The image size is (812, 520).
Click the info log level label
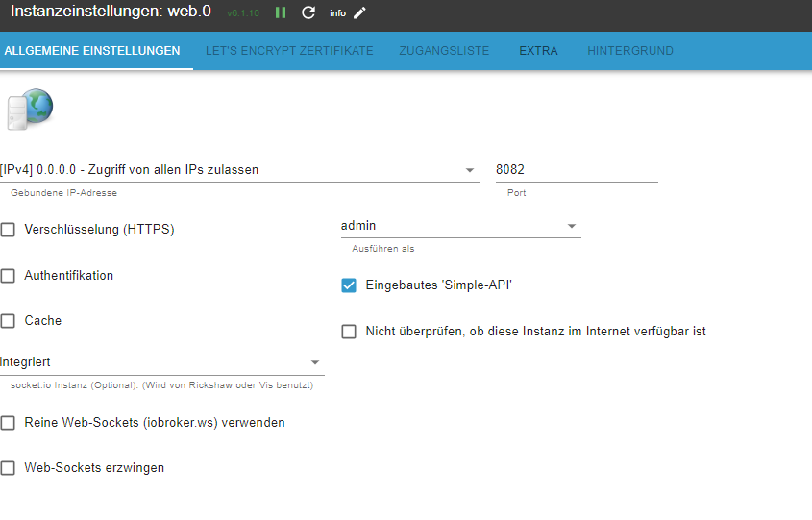(337, 13)
